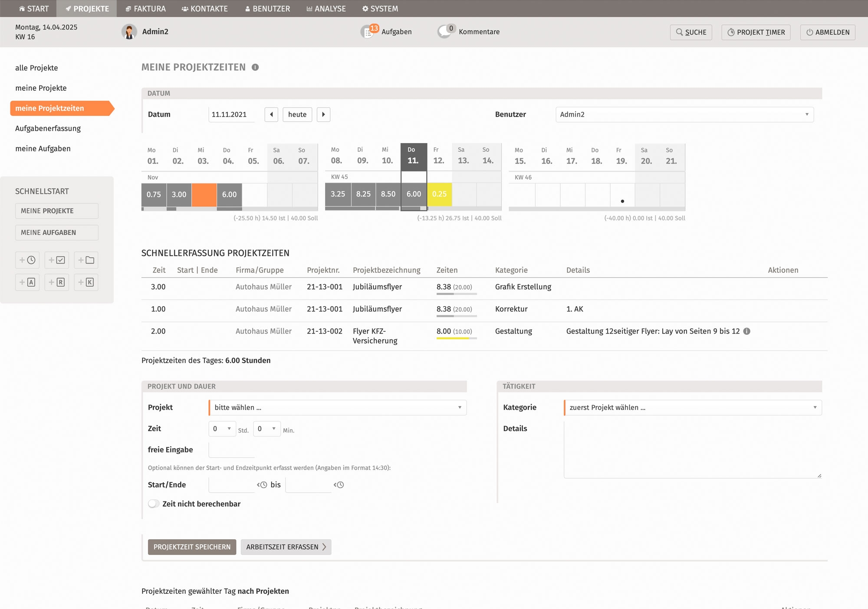Image resolution: width=868 pixels, height=609 pixels.
Task: Click the add task checkbox icon
Action: point(57,260)
